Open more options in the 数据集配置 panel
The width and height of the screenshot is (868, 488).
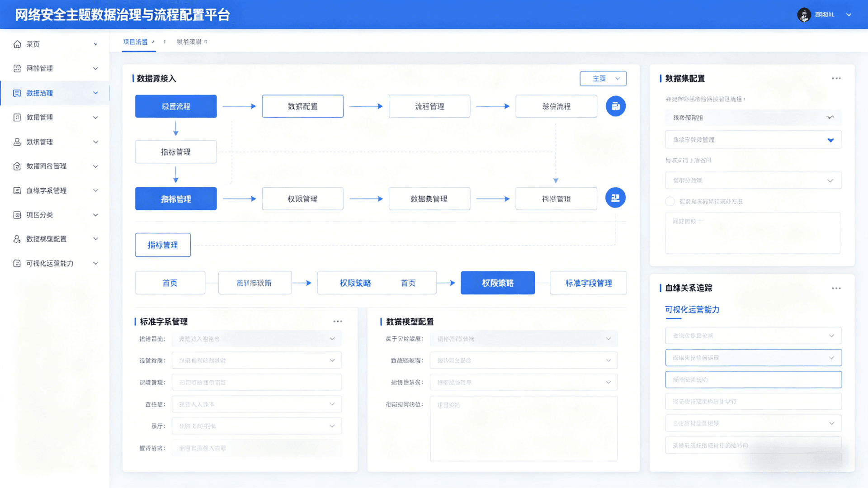click(835, 78)
